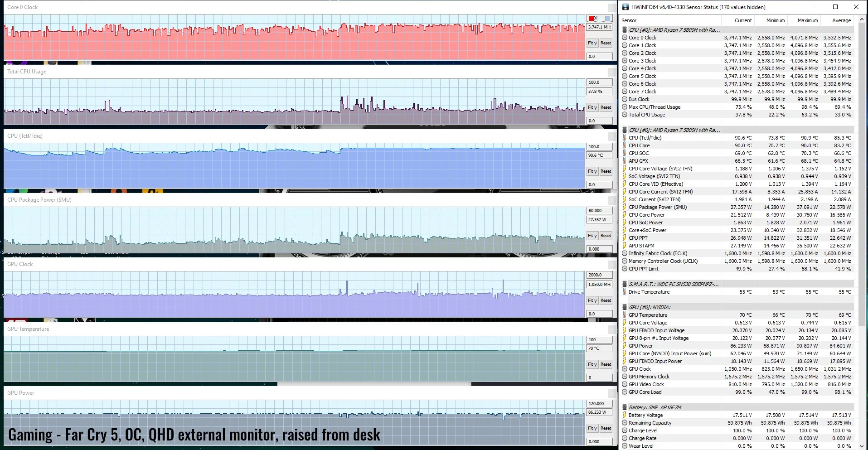Screen dimensions: 868x450
Task: Click the clock icon beside Infinity Fabric Clock
Action: tap(625, 253)
